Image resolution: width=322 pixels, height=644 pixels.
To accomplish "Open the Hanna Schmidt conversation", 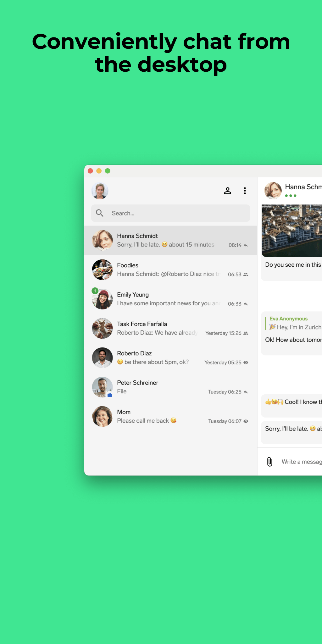I will point(170,240).
